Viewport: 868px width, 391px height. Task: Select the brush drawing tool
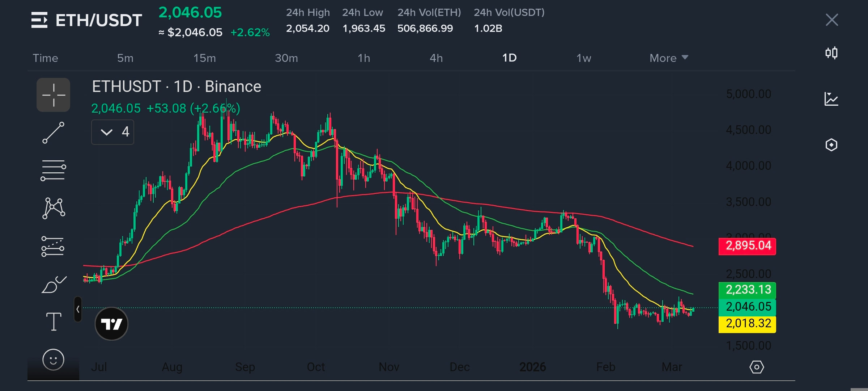point(54,285)
